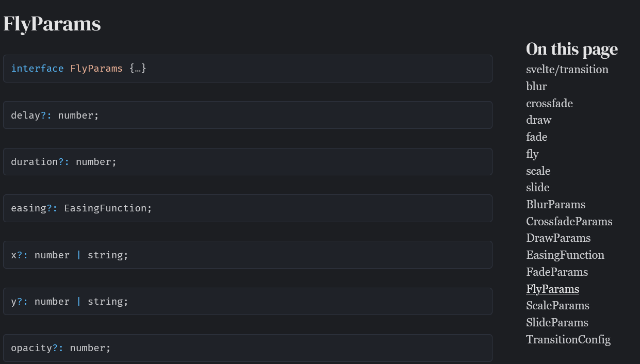The image size is (640, 364).
Task: Navigate to DrawParams link
Action: point(558,238)
